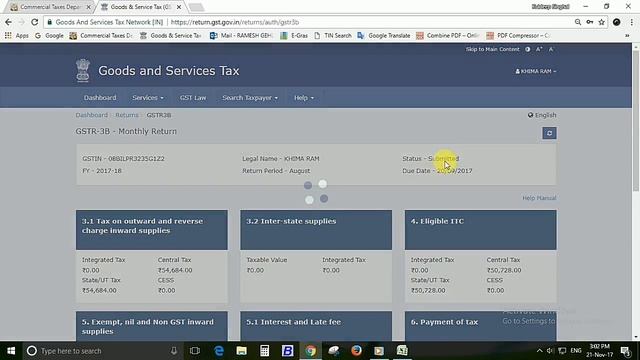Viewport: 640px width, 360px height.
Task: Open the Combine PDF bookmark
Action: pos(447,36)
